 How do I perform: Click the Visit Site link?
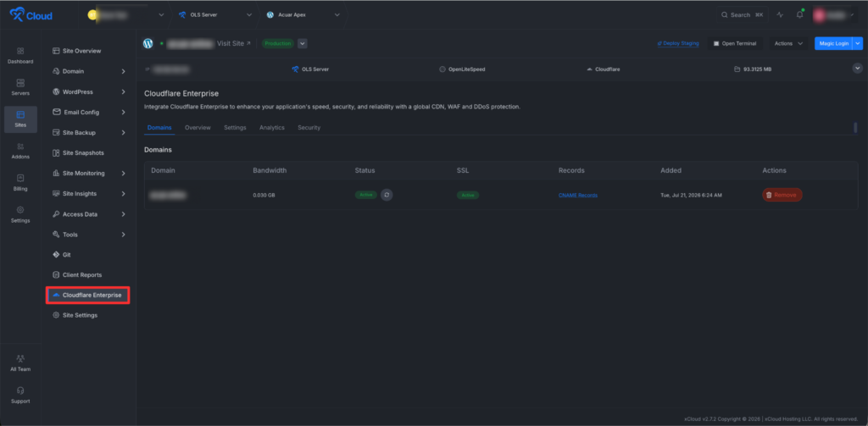click(x=234, y=43)
